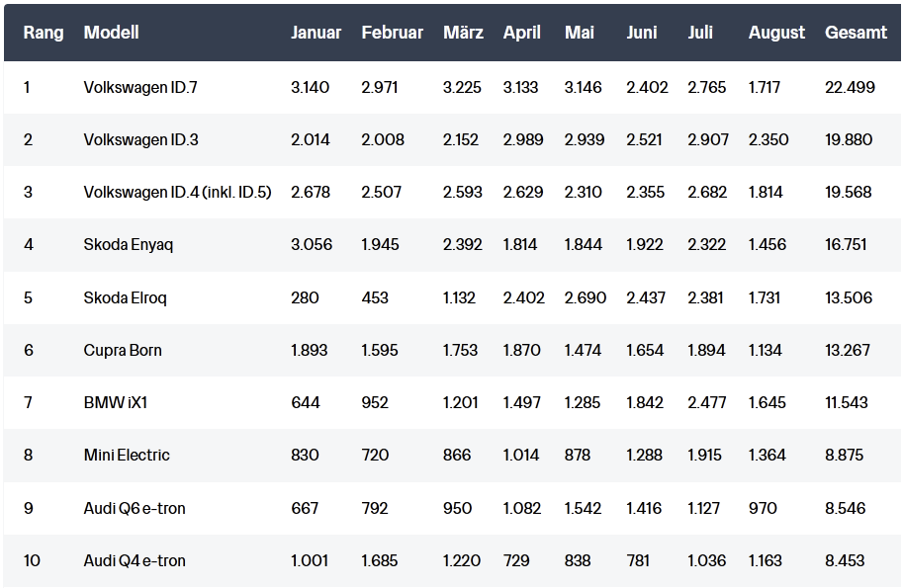Click the Gesamt column header
904x588 pixels.
click(857, 33)
